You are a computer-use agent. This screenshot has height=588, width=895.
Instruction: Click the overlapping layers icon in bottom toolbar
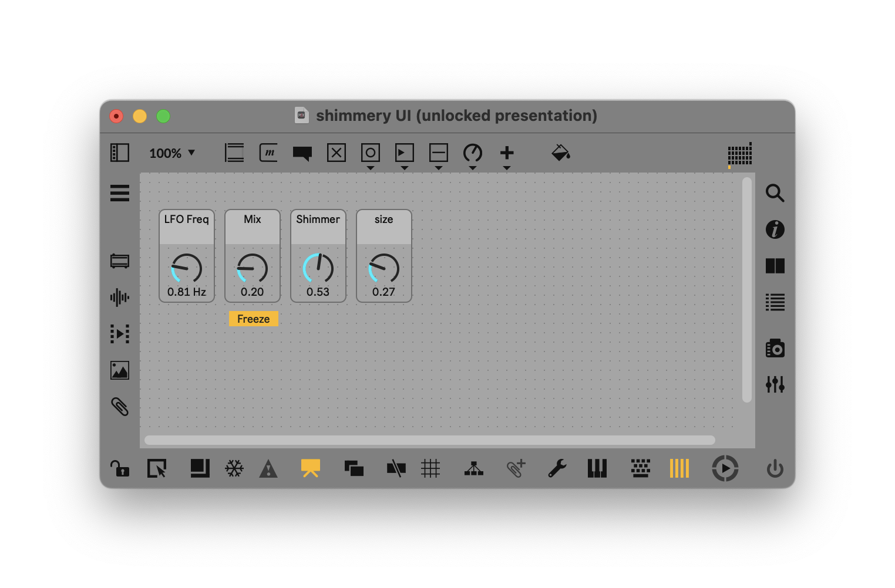tap(354, 468)
